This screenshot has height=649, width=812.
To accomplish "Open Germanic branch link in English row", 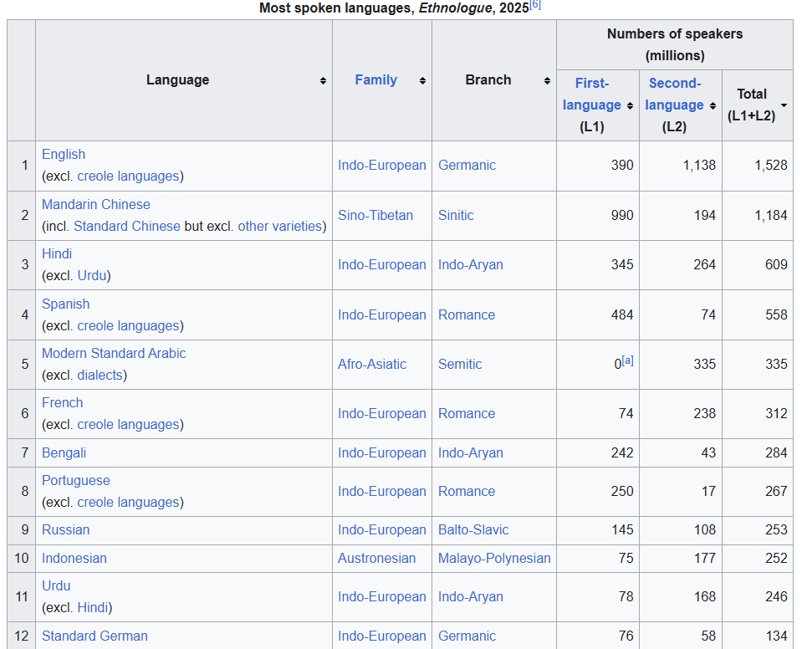I will coord(467,166).
